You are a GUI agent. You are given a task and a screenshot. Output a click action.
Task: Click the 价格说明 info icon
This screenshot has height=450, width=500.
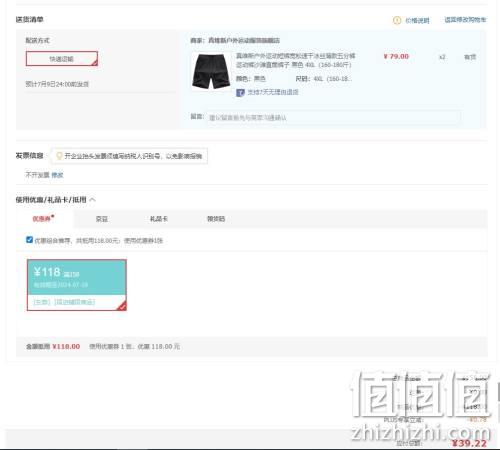pos(397,20)
